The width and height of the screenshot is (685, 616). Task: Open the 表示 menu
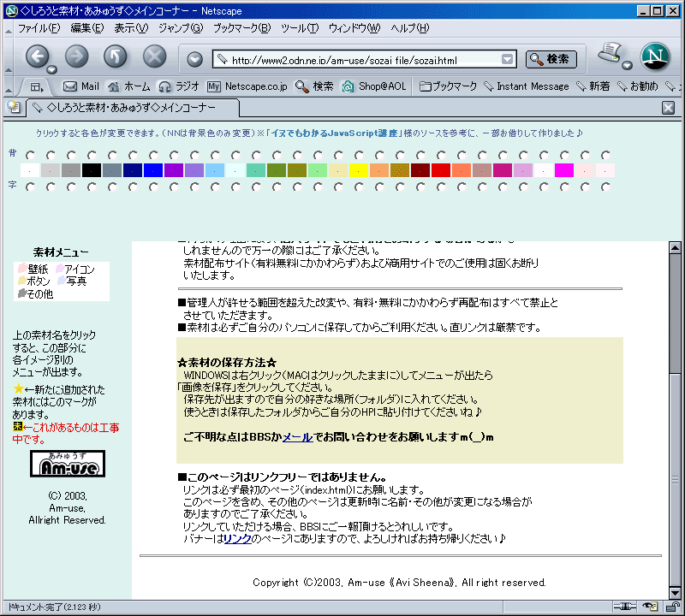(x=131, y=28)
